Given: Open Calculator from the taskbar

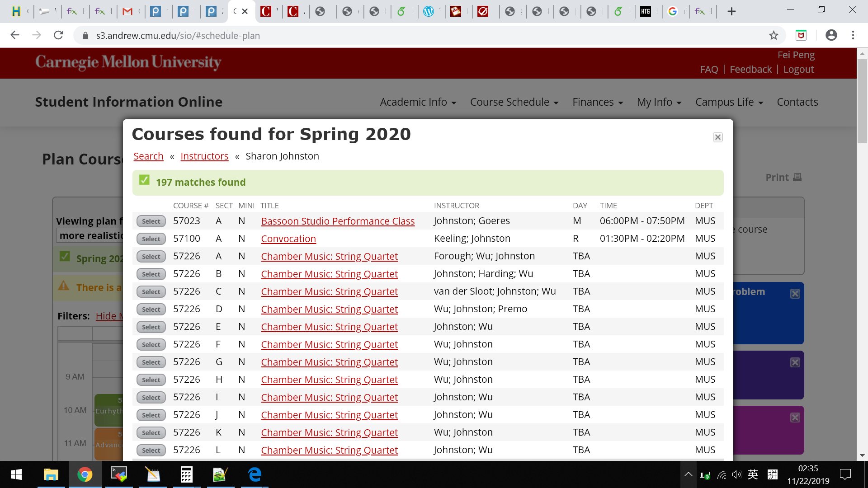Looking at the screenshot, I should tap(186, 474).
